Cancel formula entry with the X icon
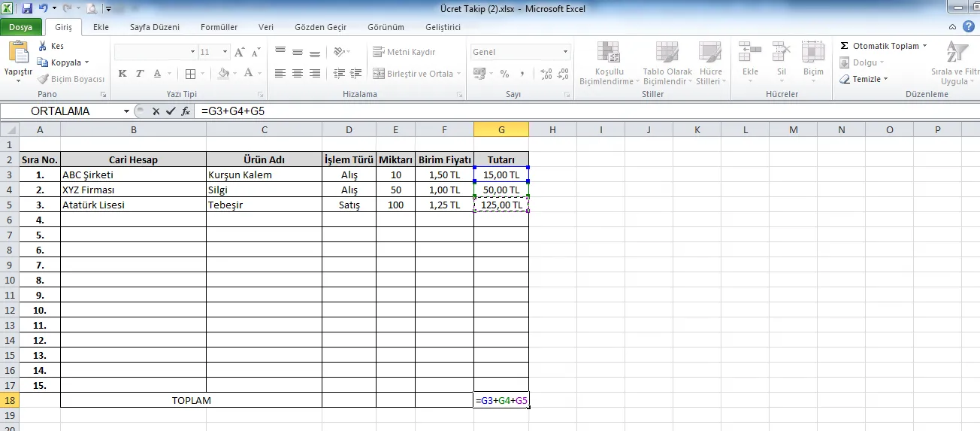 tap(156, 111)
